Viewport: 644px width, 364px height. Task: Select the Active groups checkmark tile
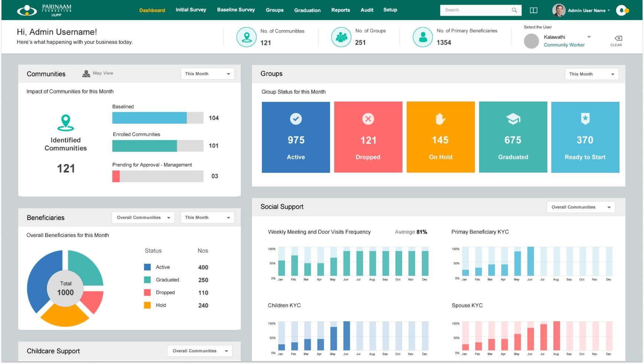pyautogui.click(x=296, y=137)
